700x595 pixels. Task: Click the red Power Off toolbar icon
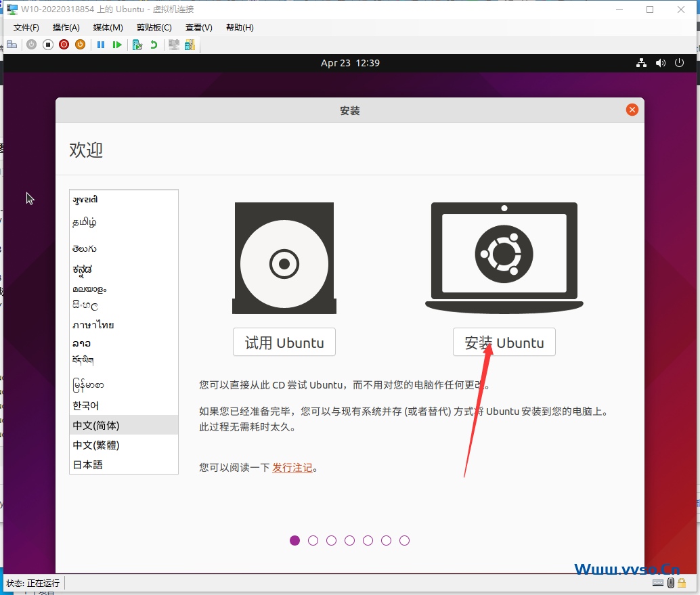[64, 44]
